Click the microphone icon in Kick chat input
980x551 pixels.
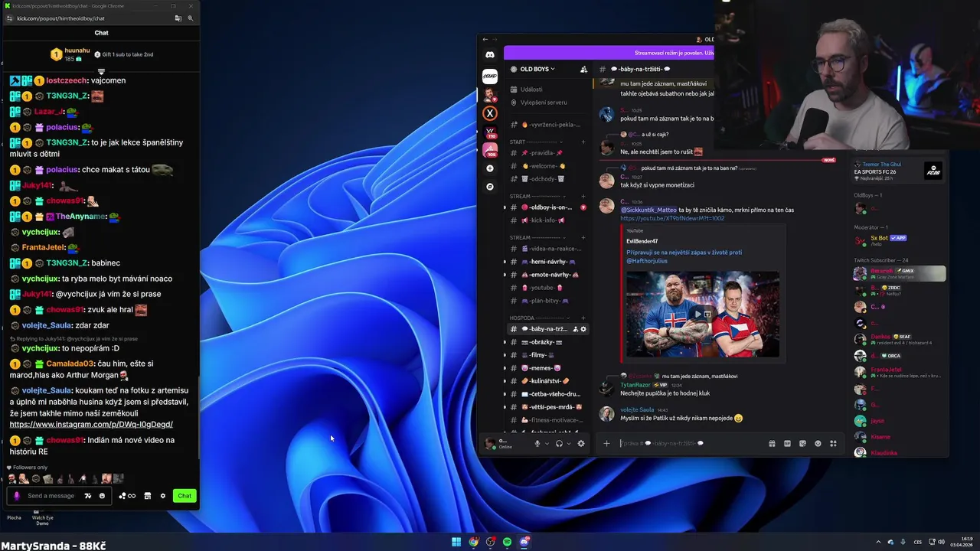pos(17,496)
